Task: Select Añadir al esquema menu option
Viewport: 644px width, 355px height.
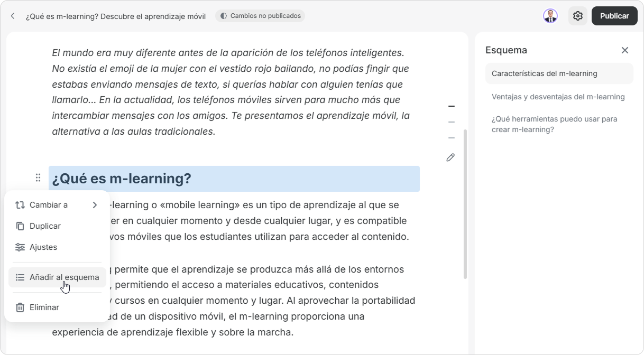Action: pyautogui.click(x=64, y=277)
